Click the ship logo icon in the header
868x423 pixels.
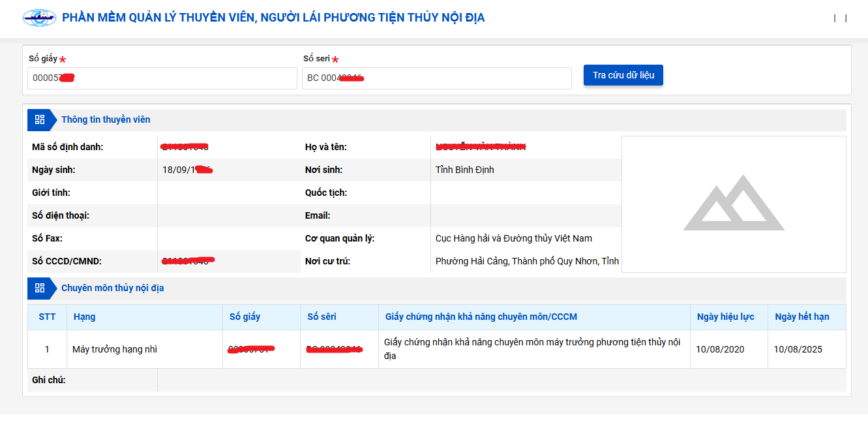[x=40, y=18]
